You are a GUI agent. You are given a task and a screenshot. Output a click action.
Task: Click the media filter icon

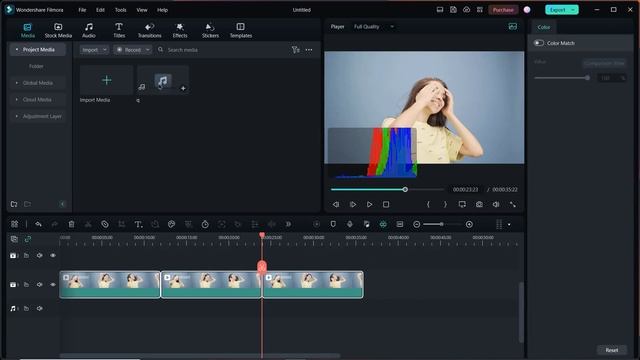click(296, 50)
